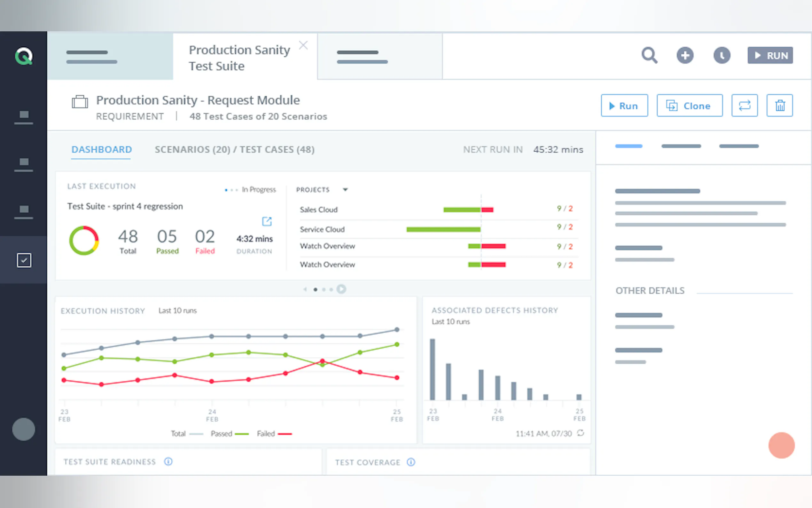This screenshot has width=812, height=508.
Task: Click the Sales Cloud progress bar
Action: tap(468, 210)
